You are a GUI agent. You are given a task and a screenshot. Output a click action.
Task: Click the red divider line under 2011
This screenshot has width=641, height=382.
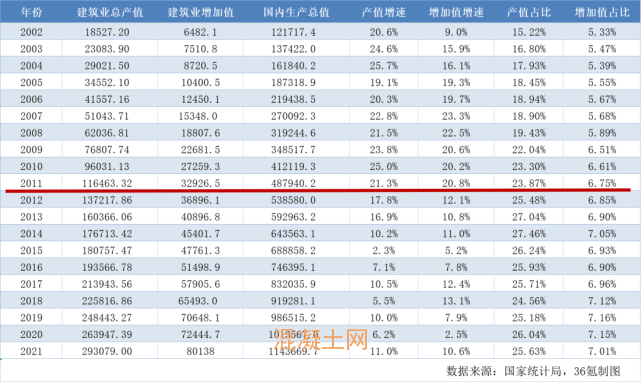318,190
